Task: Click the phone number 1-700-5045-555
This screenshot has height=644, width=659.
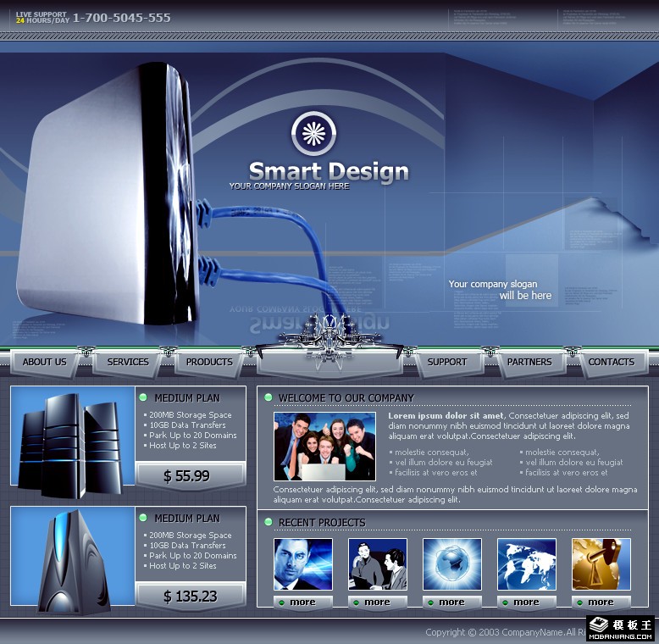Action: click(122, 18)
